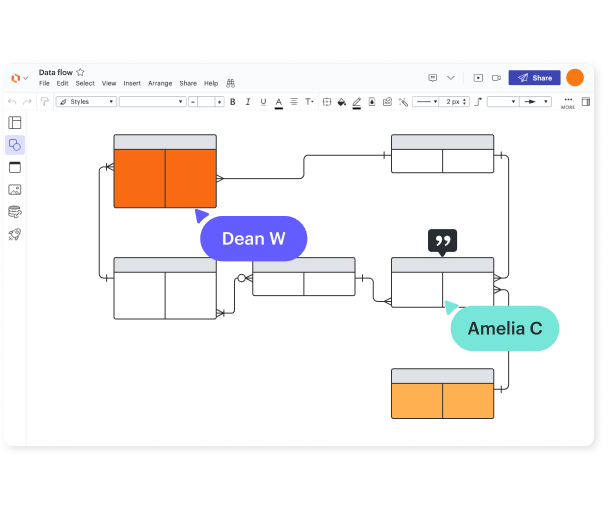The width and height of the screenshot is (608, 509).
Task: Toggle underline text formatting
Action: click(x=263, y=102)
